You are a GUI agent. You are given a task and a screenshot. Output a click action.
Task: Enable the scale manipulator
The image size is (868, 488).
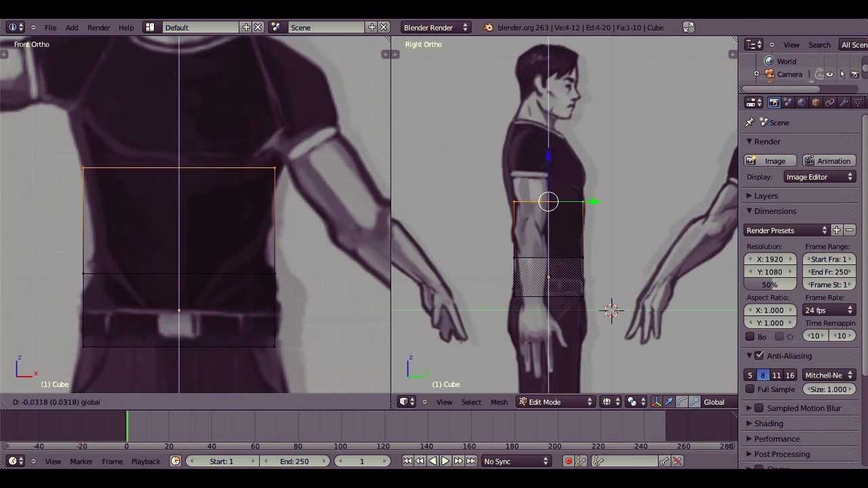click(x=694, y=402)
